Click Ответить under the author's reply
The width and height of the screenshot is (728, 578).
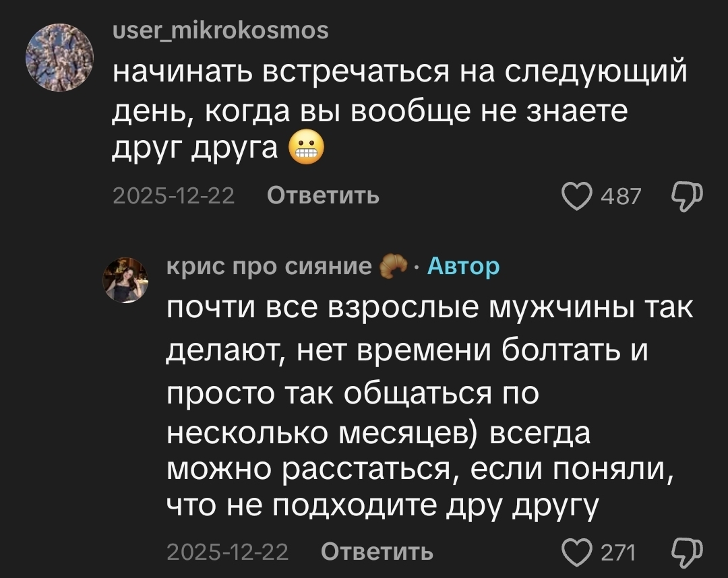377,552
